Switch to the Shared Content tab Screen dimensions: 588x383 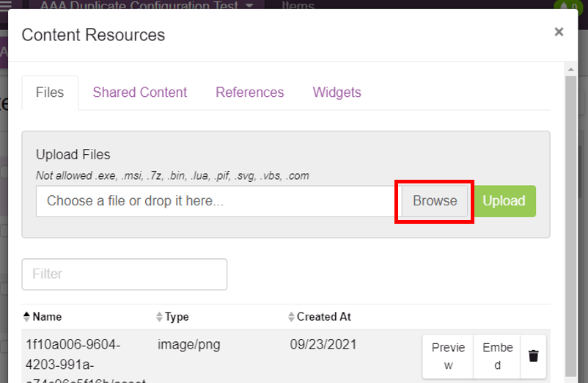(139, 92)
